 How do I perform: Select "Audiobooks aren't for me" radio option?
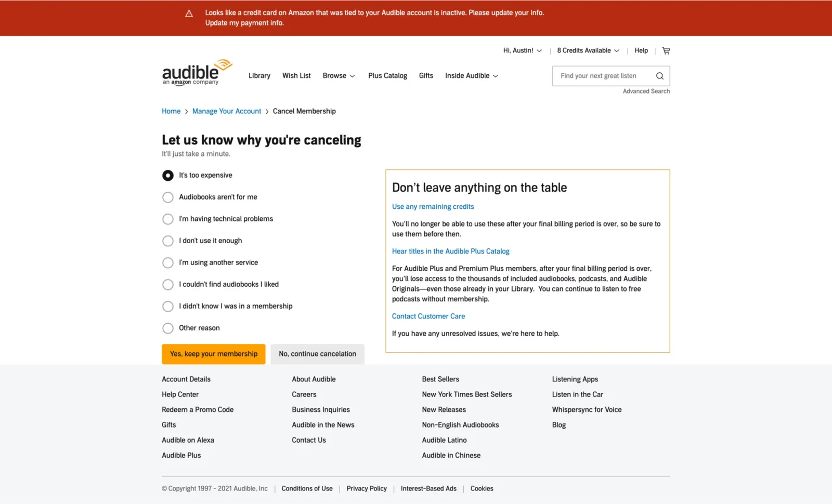[x=168, y=197]
